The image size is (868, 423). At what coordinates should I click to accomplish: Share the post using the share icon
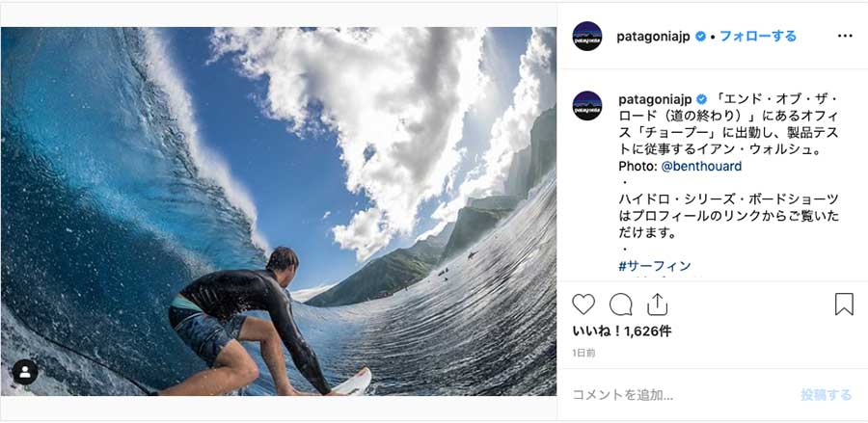click(x=657, y=304)
